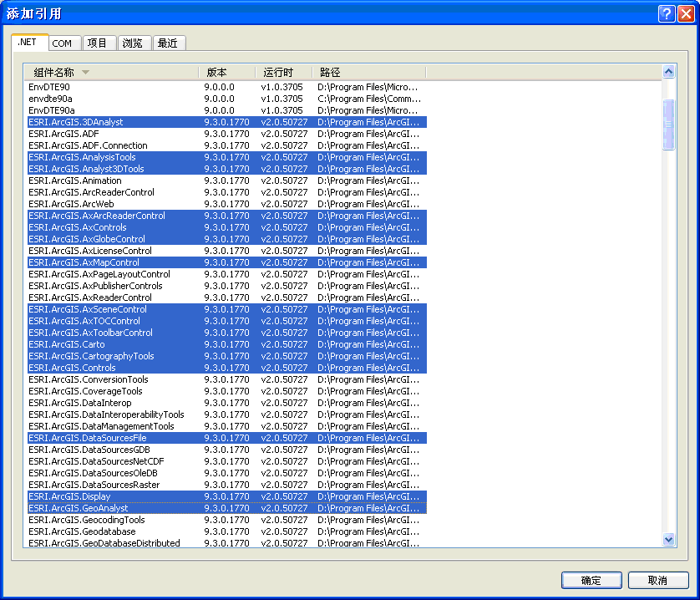Viewport: 700px width, 600px height.
Task: Select ESRI.ArcGIS.Controls
Action: (x=226, y=368)
